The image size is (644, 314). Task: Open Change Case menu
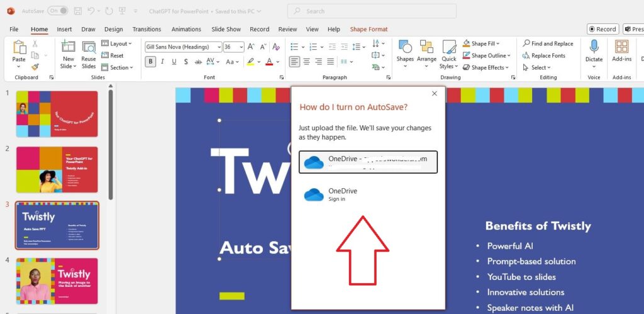(232, 62)
